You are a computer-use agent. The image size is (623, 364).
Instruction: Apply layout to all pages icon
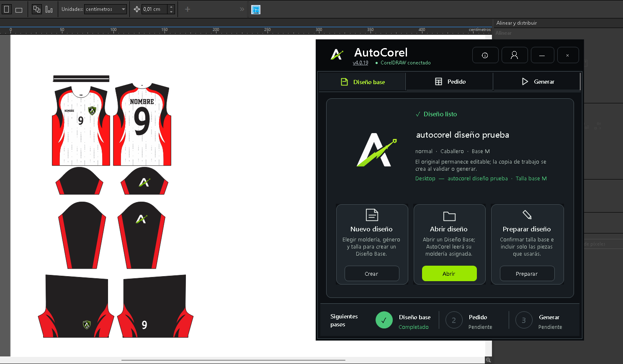[x=37, y=9]
